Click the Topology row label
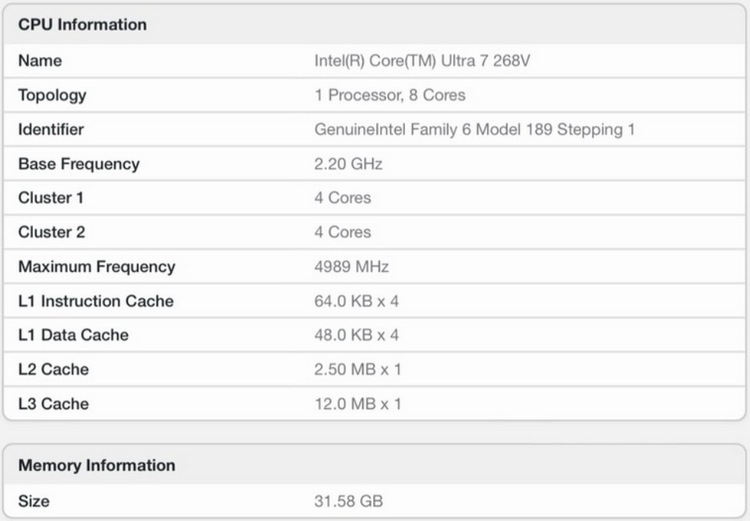The width and height of the screenshot is (750, 521). pos(52,96)
